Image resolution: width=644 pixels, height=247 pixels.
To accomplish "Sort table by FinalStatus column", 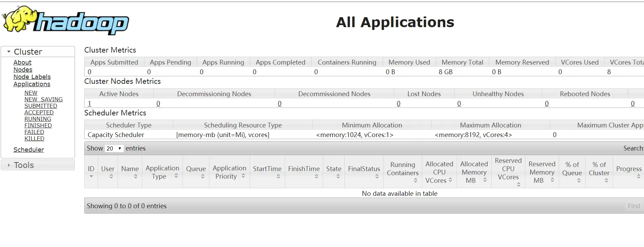I will tap(364, 171).
